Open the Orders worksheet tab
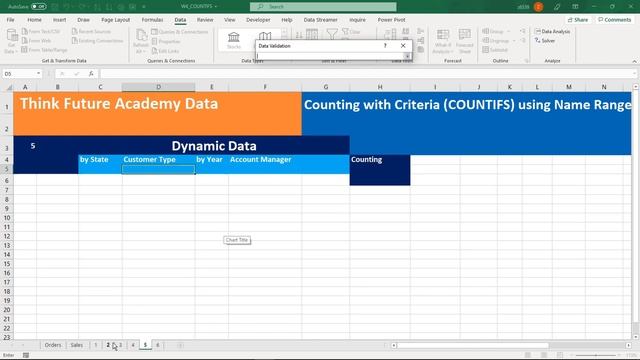The image size is (640, 360). pyautogui.click(x=53, y=345)
